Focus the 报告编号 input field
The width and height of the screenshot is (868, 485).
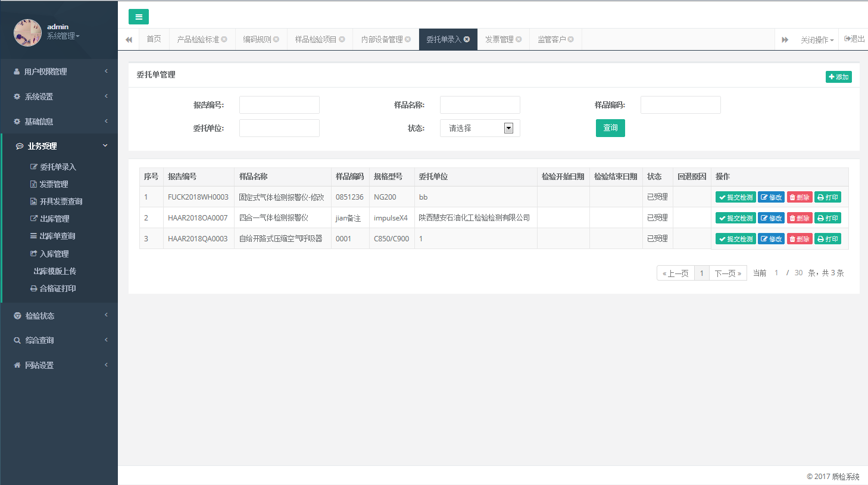pyautogui.click(x=279, y=105)
